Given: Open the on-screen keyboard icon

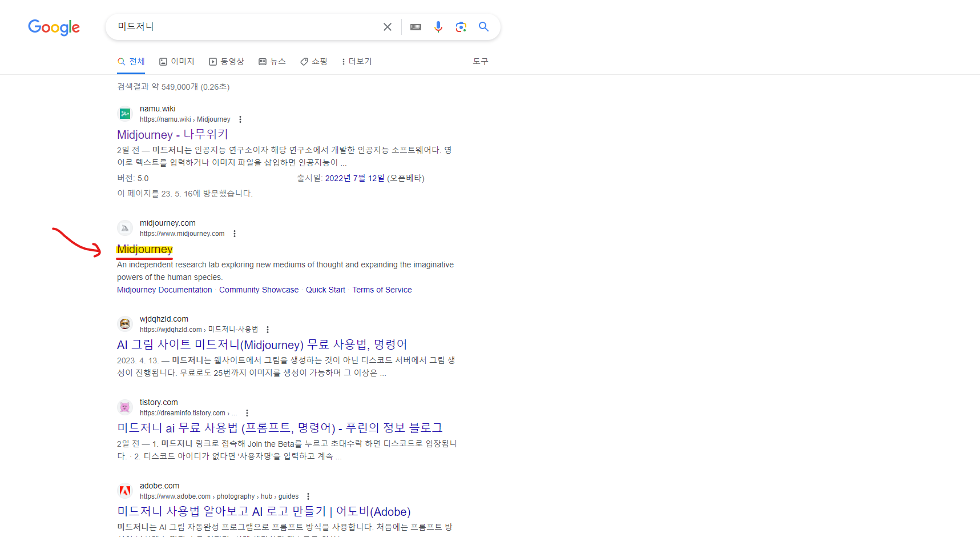Looking at the screenshot, I should [416, 27].
